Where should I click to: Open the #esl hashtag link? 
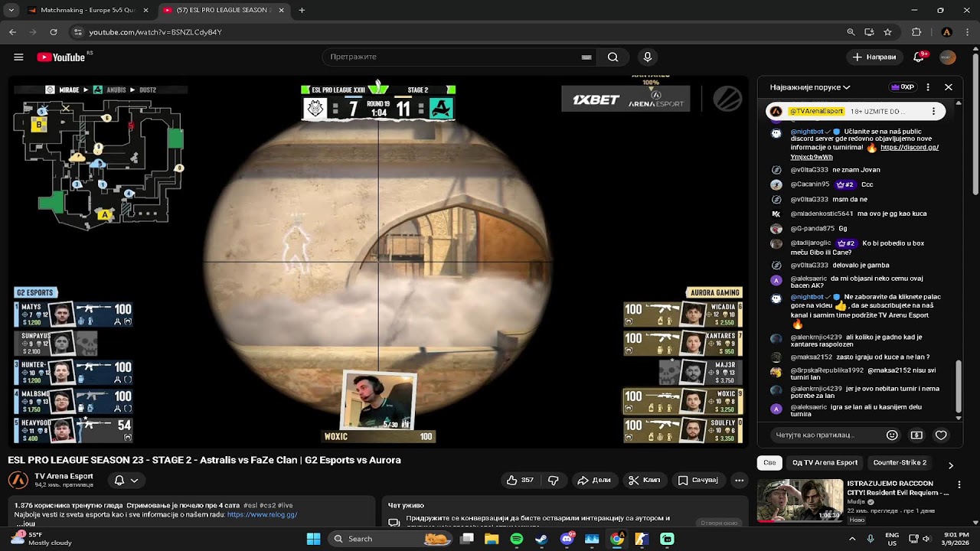click(x=250, y=505)
